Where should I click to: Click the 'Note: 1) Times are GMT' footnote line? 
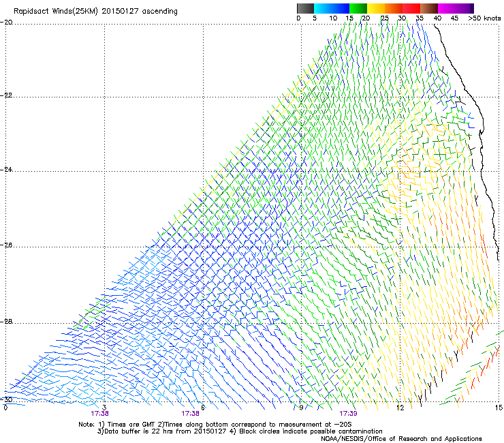(x=215, y=425)
